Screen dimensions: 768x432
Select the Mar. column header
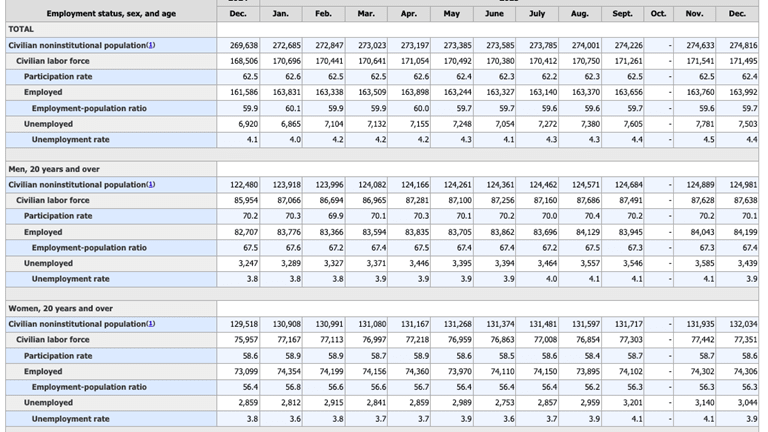[x=366, y=14]
